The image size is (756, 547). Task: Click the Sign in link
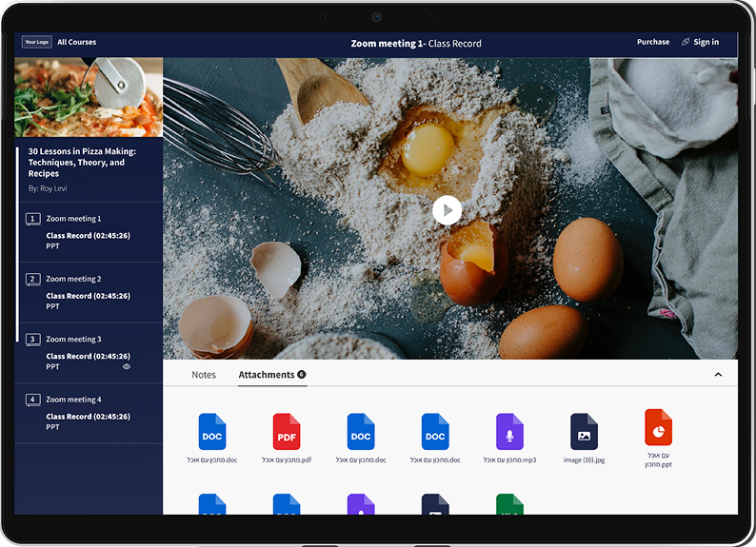tap(706, 42)
